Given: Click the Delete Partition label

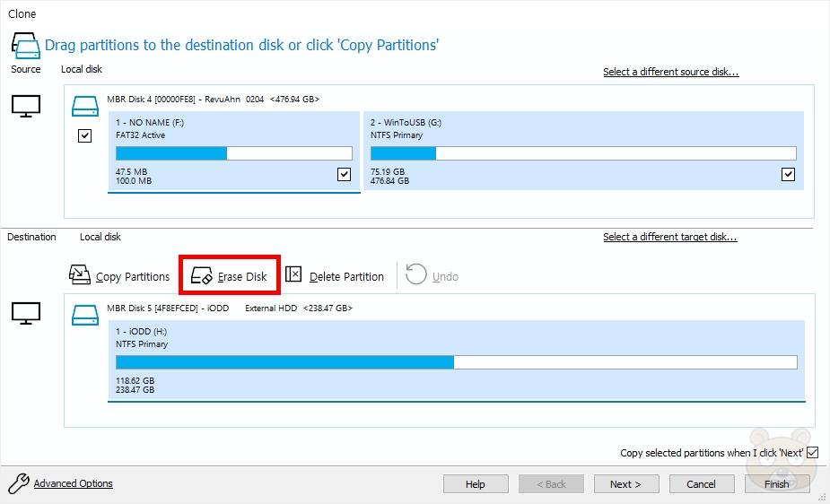Looking at the screenshot, I should [346, 276].
